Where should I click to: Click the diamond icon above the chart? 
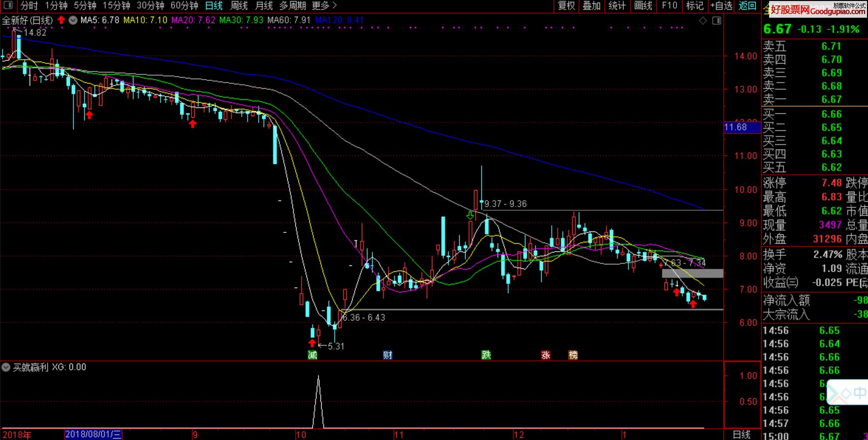(703, 20)
